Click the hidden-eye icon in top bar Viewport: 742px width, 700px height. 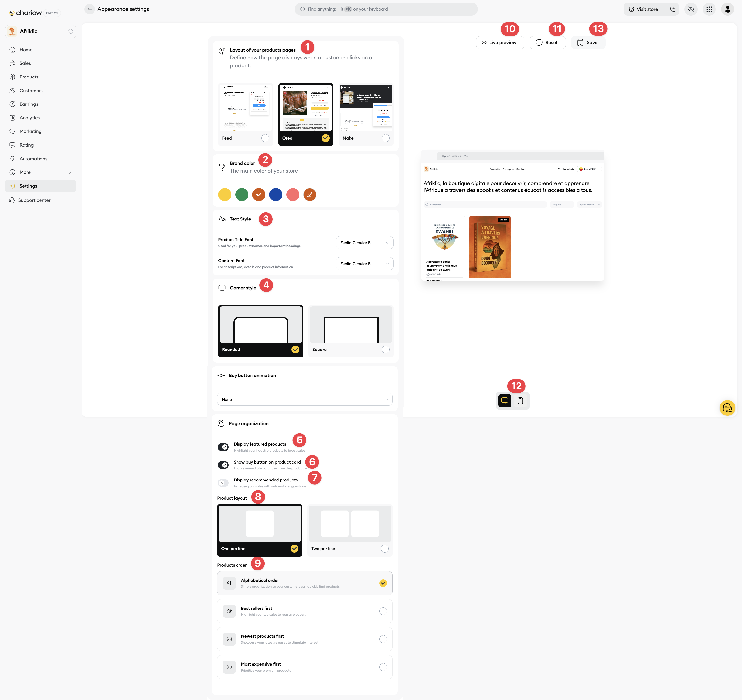click(x=691, y=9)
